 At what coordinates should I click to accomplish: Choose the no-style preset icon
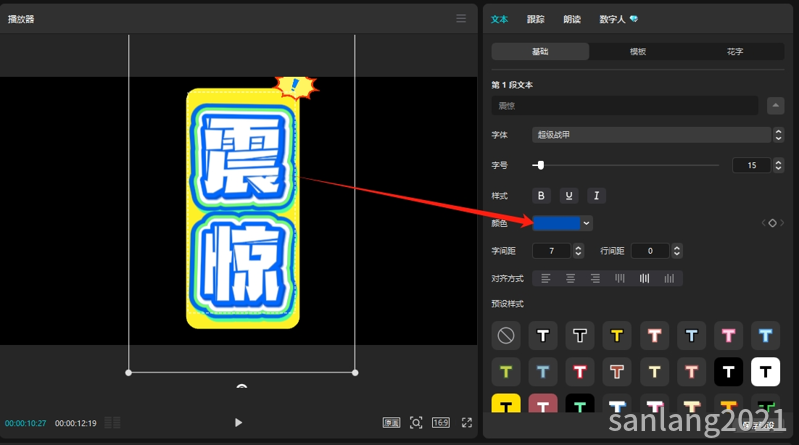pos(506,335)
